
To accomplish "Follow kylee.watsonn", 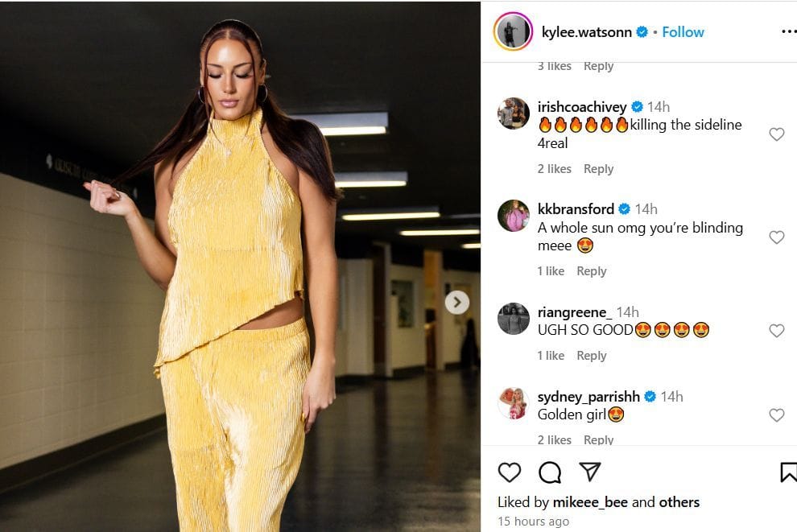I will (683, 32).
